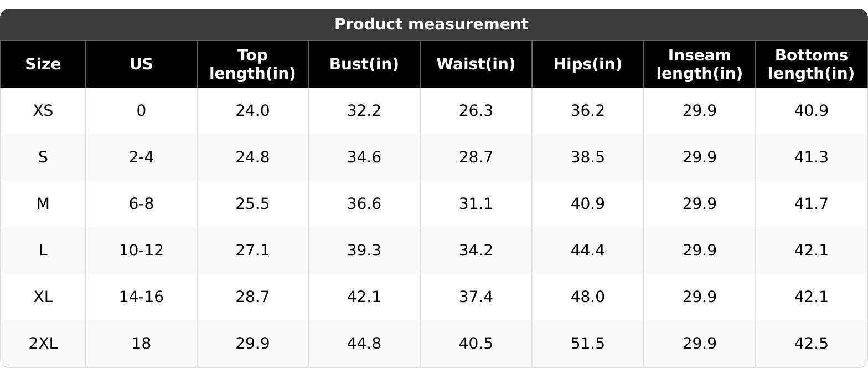Click the bust value 36.6

[364, 204]
